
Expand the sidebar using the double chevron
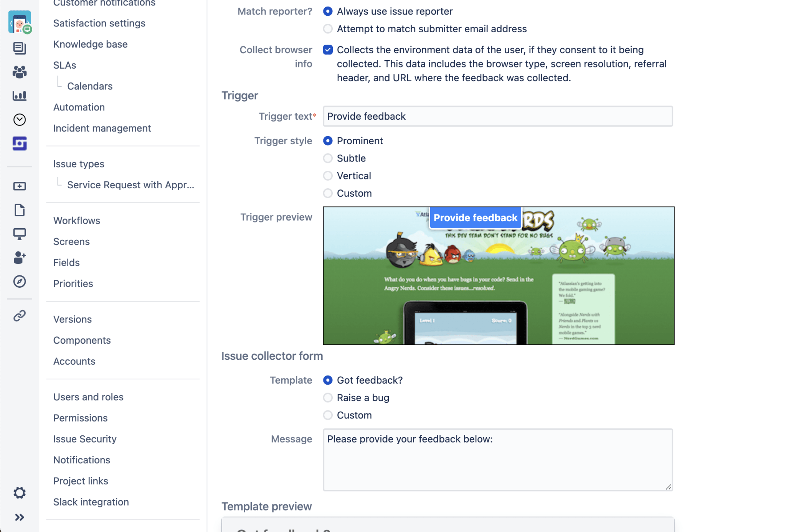click(x=20, y=517)
